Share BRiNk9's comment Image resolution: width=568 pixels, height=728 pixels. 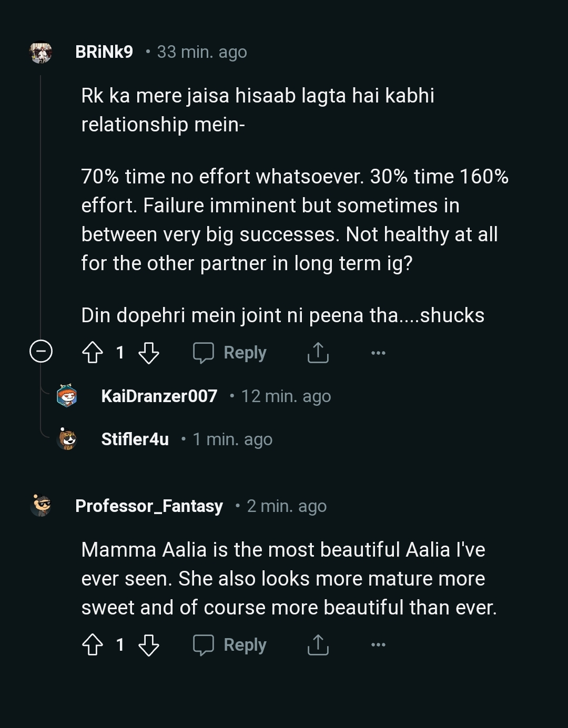[318, 353]
